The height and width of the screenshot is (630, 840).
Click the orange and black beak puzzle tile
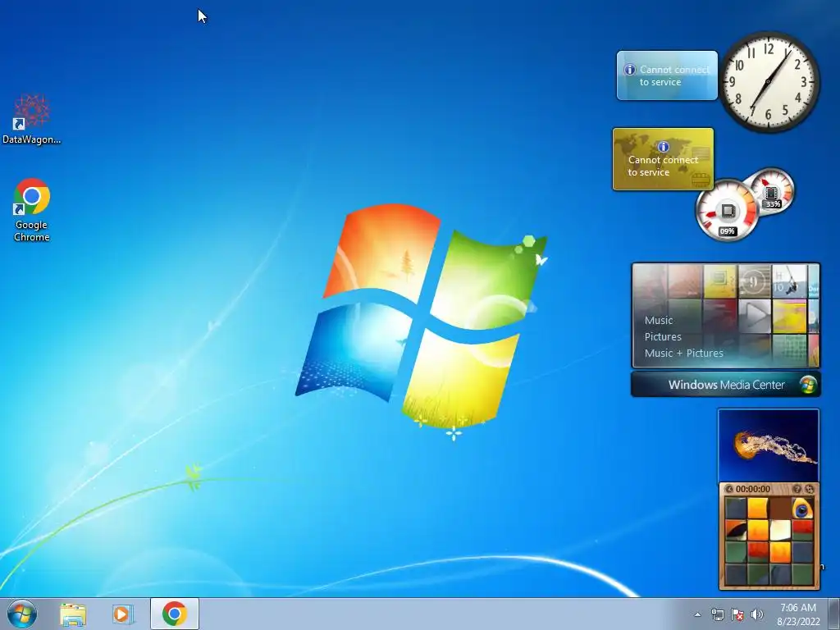[x=736, y=531]
